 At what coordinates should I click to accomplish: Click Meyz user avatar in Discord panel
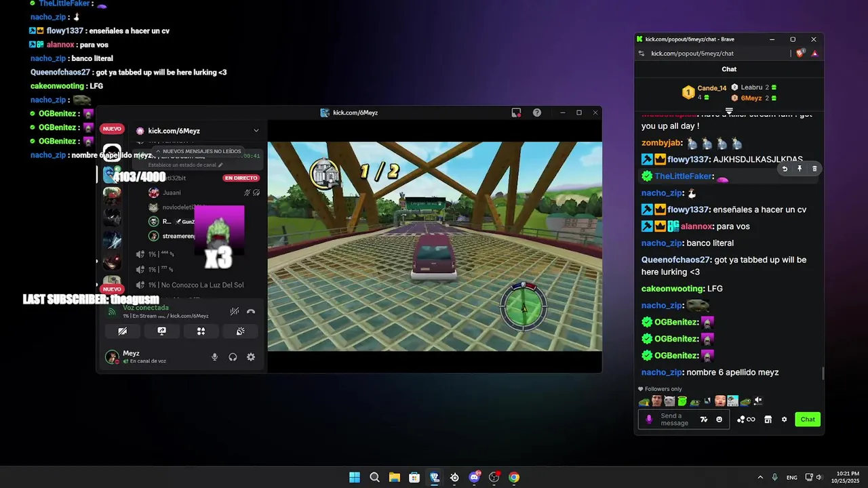[112, 357]
